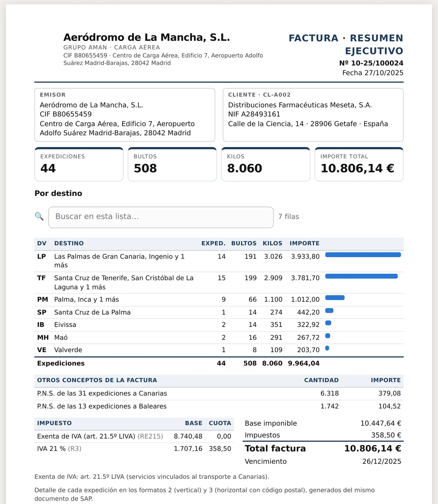Click the invoice date 'Fecha 27/10/2025'
The width and height of the screenshot is (438, 504).
click(x=373, y=73)
